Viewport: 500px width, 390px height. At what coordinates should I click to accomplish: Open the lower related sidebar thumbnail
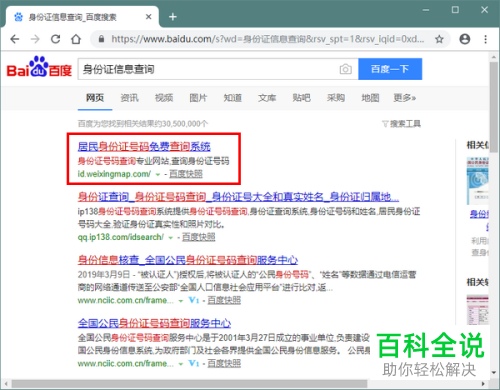tap(478, 310)
